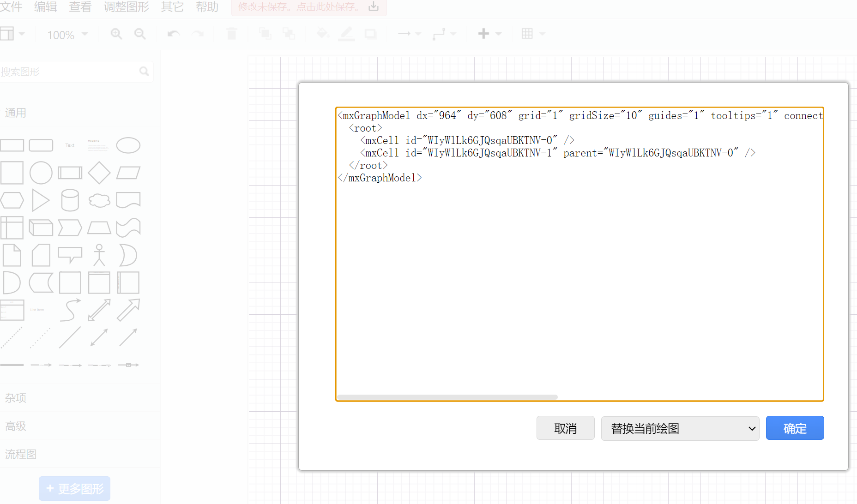This screenshot has width=857, height=504.
Task: Click the redo arrow icon
Action: (x=198, y=34)
